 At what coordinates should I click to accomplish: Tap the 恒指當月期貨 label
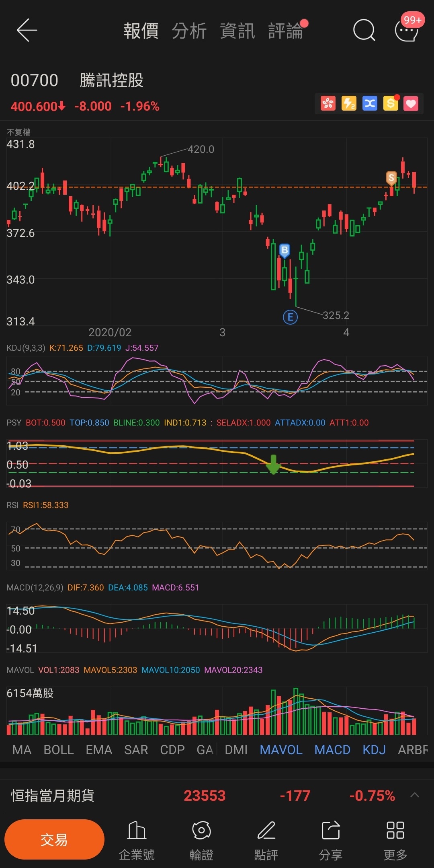[53, 796]
